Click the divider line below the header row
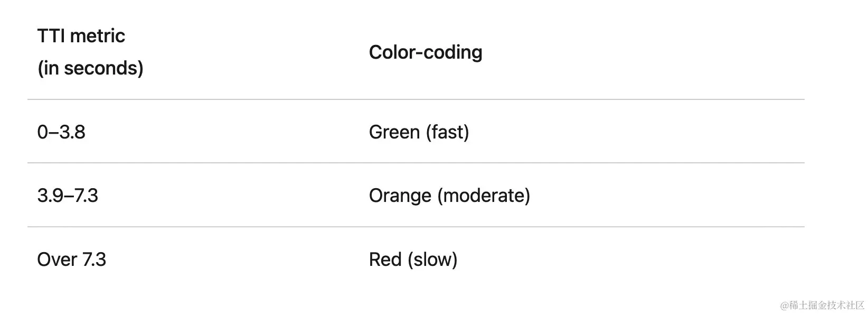 coord(416,99)
